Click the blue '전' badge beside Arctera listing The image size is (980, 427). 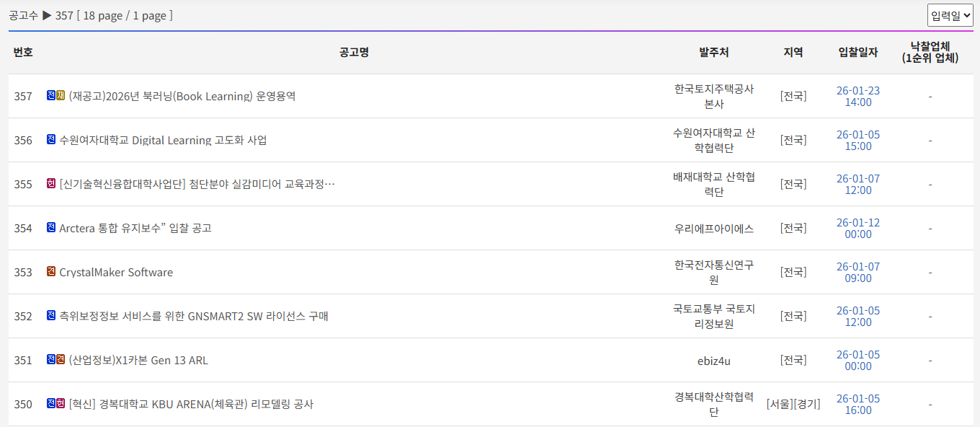coord(51,227)
